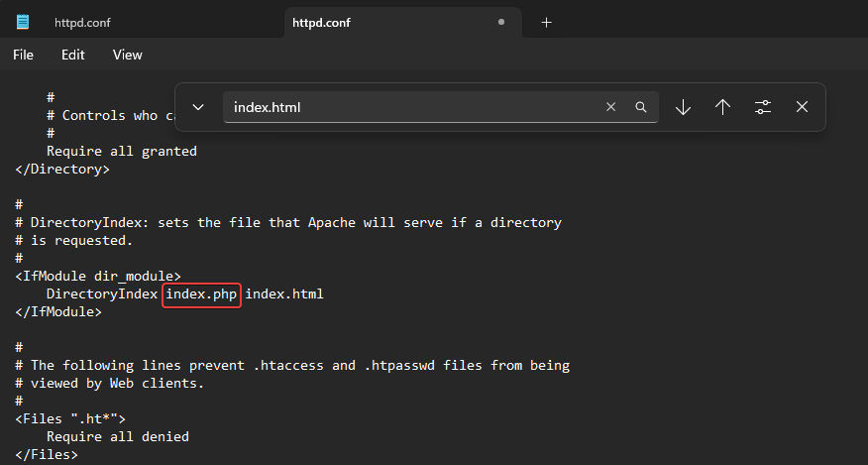Close the find bar

coord(802,107)
